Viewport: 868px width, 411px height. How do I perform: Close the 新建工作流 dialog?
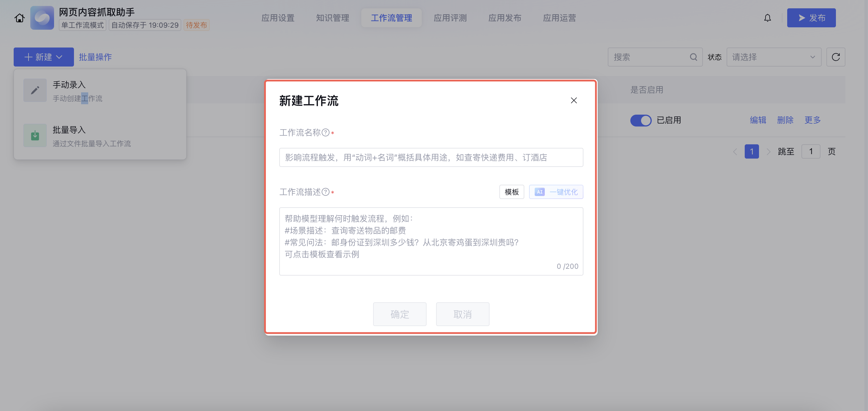point(574,100)
